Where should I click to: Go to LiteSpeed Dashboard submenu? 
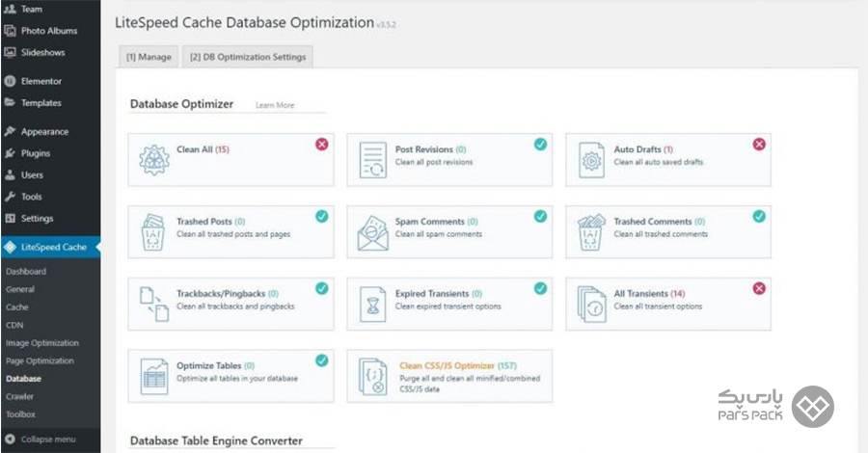[x=26, y=272]
